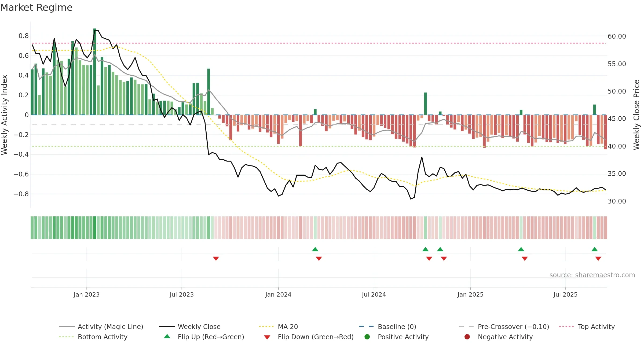Click the green flip-up marker near Mar 2024

315,249
